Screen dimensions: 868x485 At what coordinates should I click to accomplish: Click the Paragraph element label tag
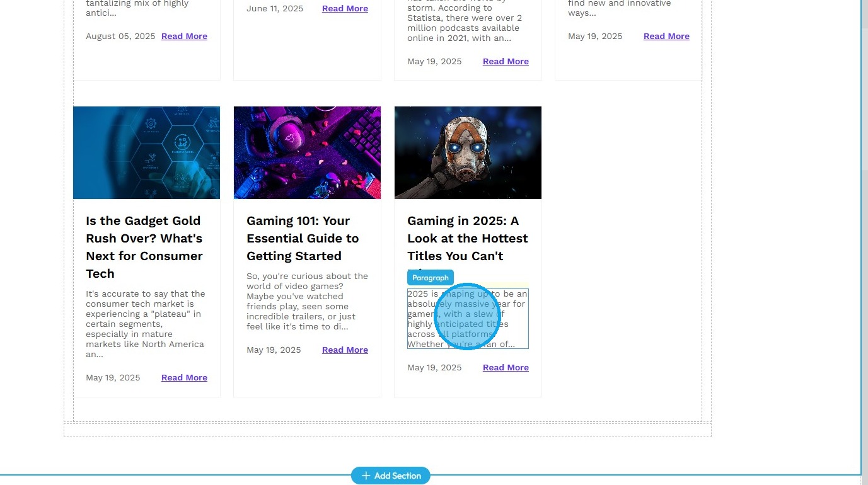tap(431, 278)
